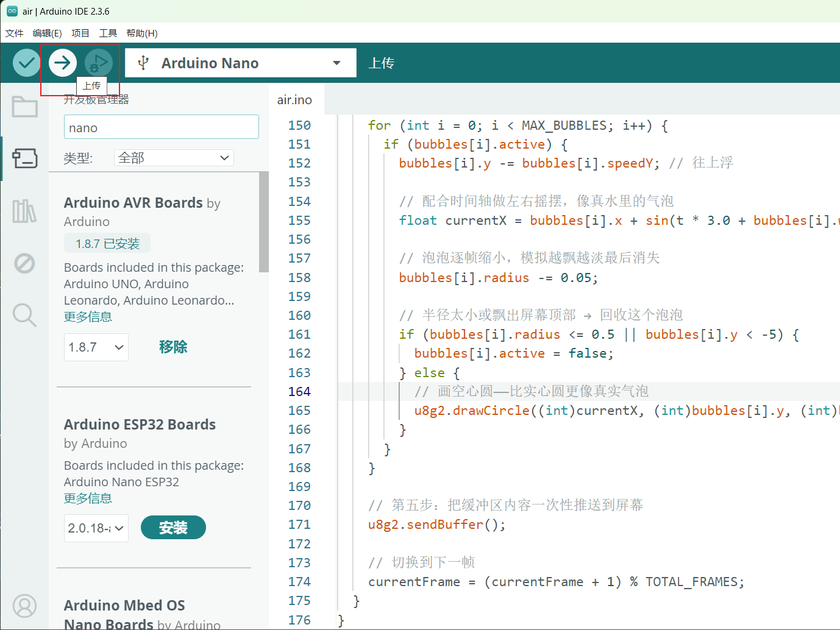The width and height of the screenshot is (840, 630).
Task: Click the u8g2.sendBuffer(); code line
Action: pyautogui.click(x=436, y=525)
